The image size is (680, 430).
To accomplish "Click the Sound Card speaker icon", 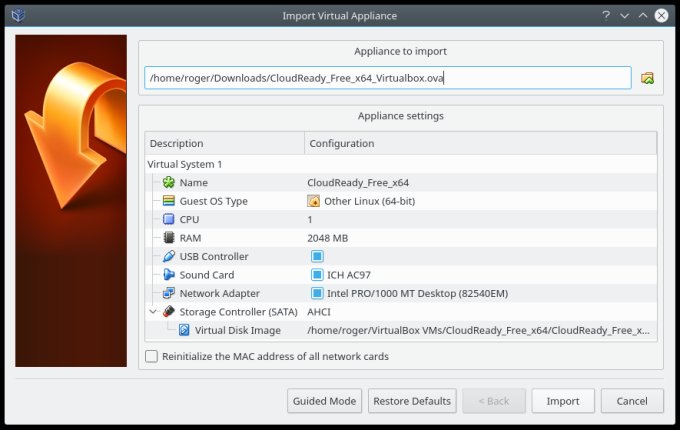I will click(x=169, y=275).
